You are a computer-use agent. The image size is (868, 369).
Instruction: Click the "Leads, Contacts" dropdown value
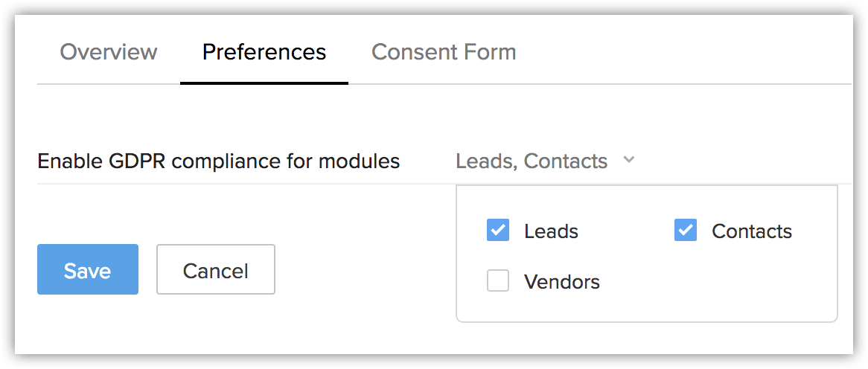tap(532, 161)
